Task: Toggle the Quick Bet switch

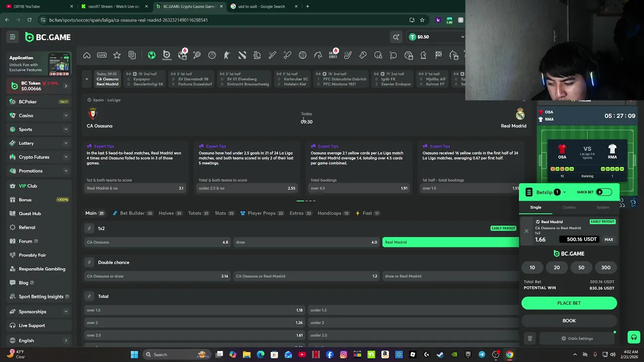Action: pyautogui.click(x=604, y=192)
